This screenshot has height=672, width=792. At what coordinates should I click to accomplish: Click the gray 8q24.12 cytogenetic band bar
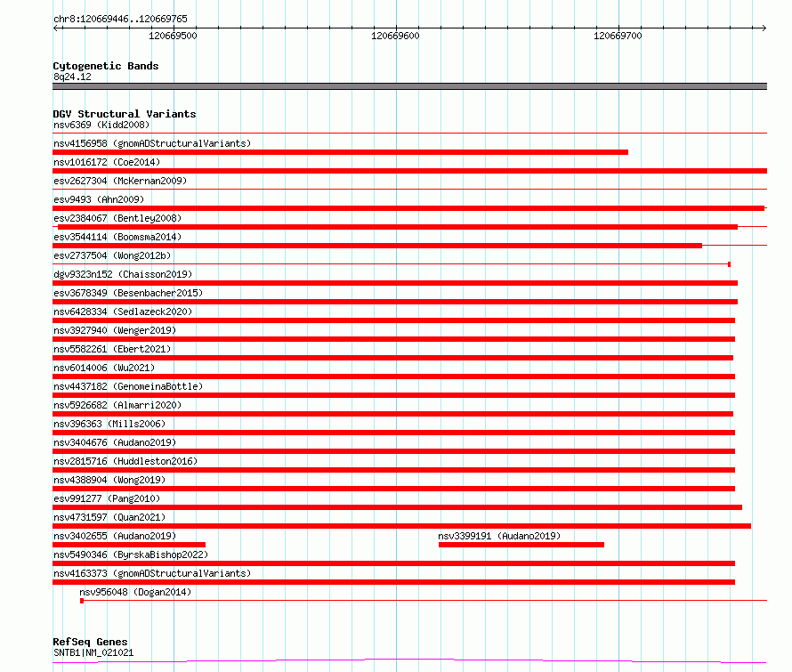click(x=409, y=86)
